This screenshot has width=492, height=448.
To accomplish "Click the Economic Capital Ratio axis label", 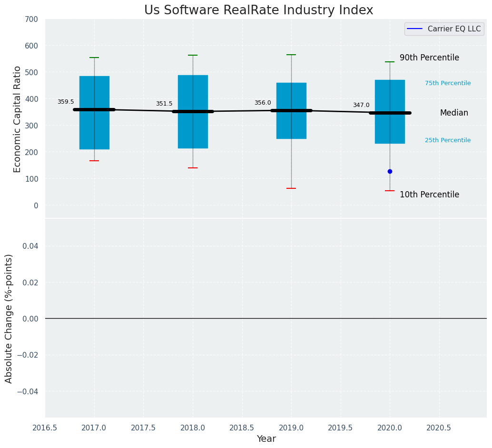I will coord(17,119).
